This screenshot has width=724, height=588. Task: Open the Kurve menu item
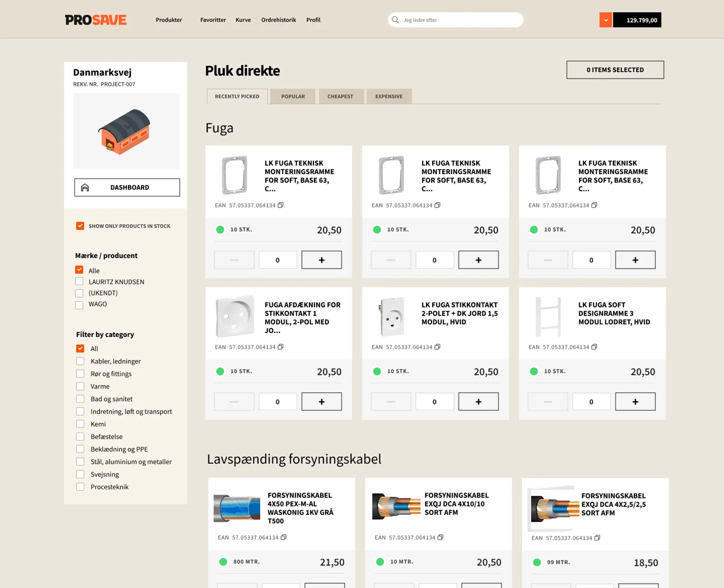[243, 20]
